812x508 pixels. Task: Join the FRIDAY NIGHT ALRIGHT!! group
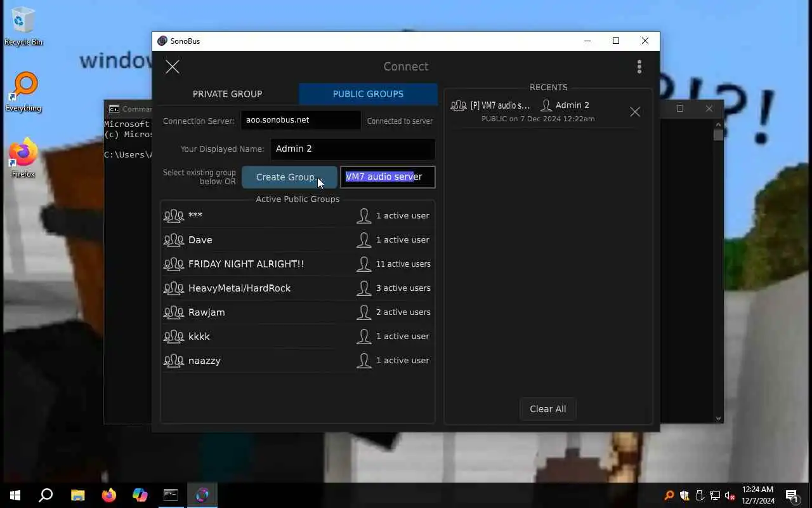click(x=298, y=264)
